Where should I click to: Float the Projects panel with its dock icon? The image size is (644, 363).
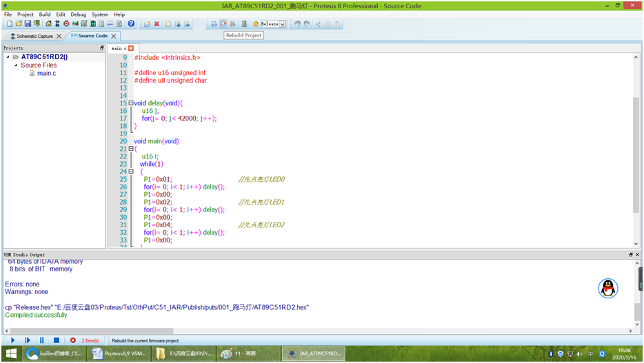click(102, 48)
